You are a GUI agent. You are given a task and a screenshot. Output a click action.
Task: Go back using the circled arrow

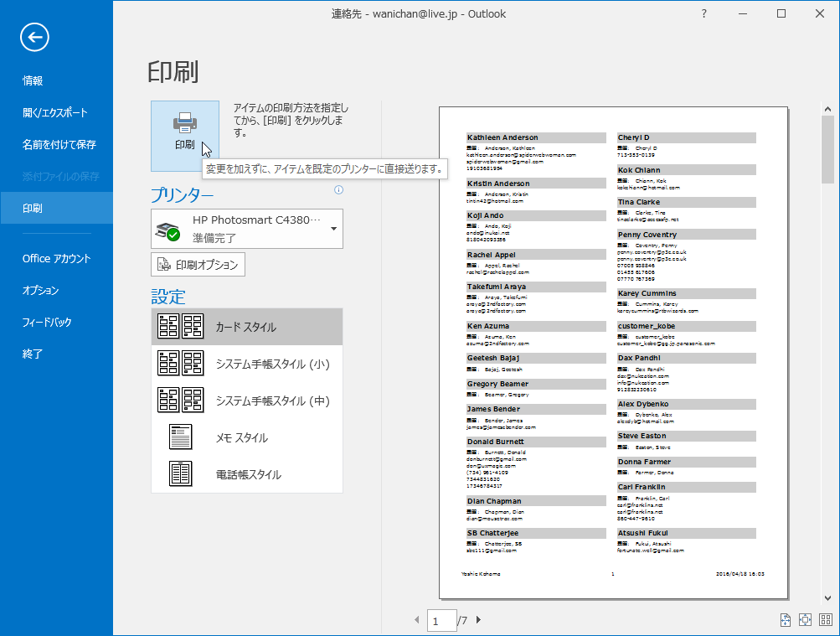(35, 38)
